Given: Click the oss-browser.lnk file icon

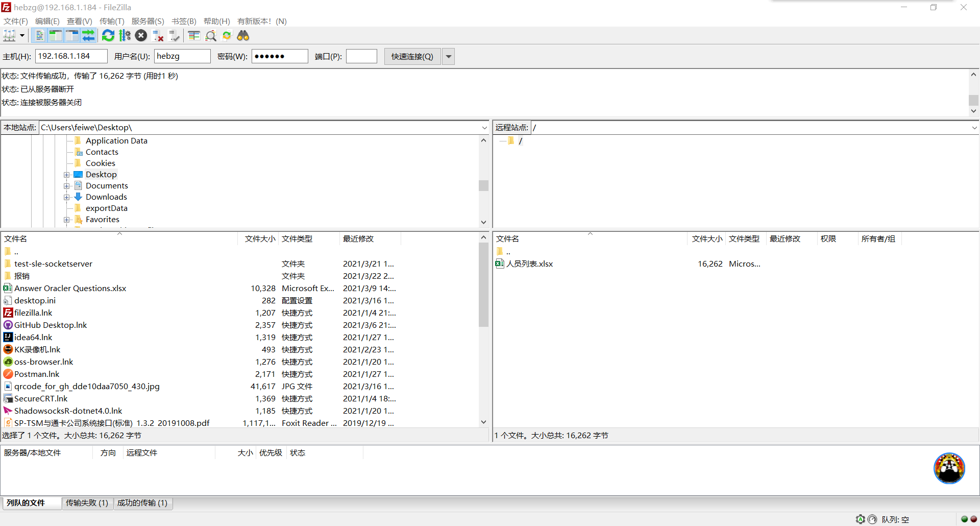Looking at the screenshot, I should [8, 362].
